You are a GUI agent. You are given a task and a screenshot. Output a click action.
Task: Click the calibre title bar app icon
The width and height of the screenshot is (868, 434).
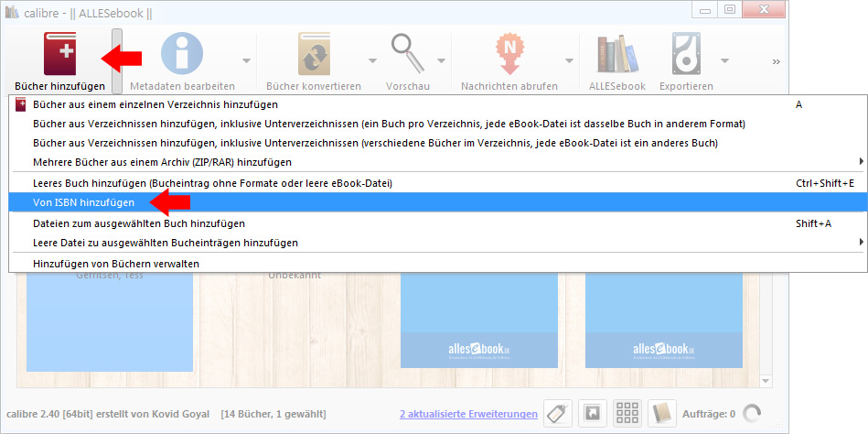click(x=12, y=12)
